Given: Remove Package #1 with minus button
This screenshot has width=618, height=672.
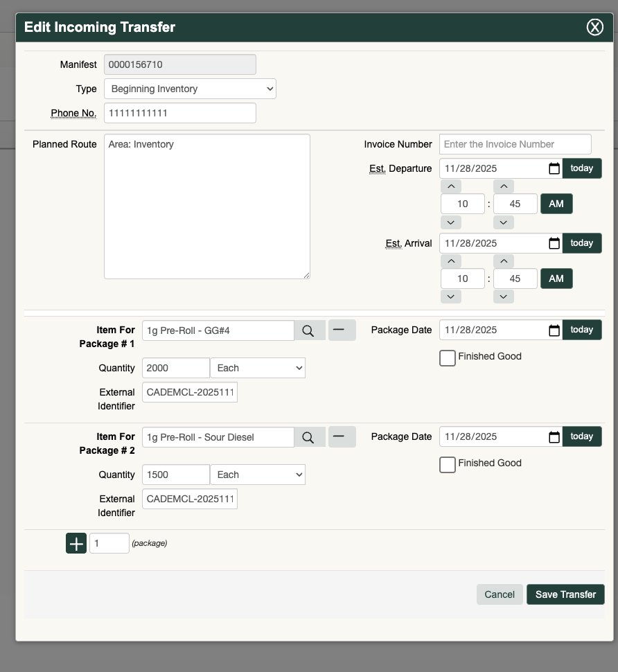Looking at the screenshot, I should (x=342, y=330).
